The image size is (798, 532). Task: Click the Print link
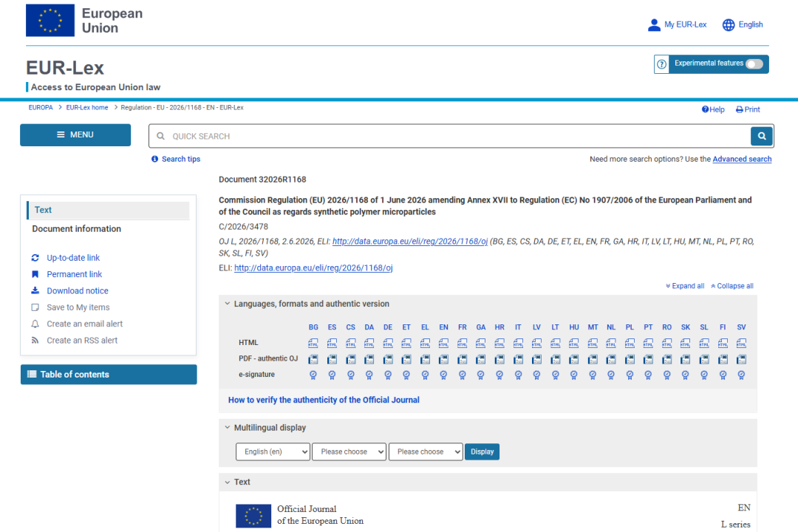pos(748,109)
